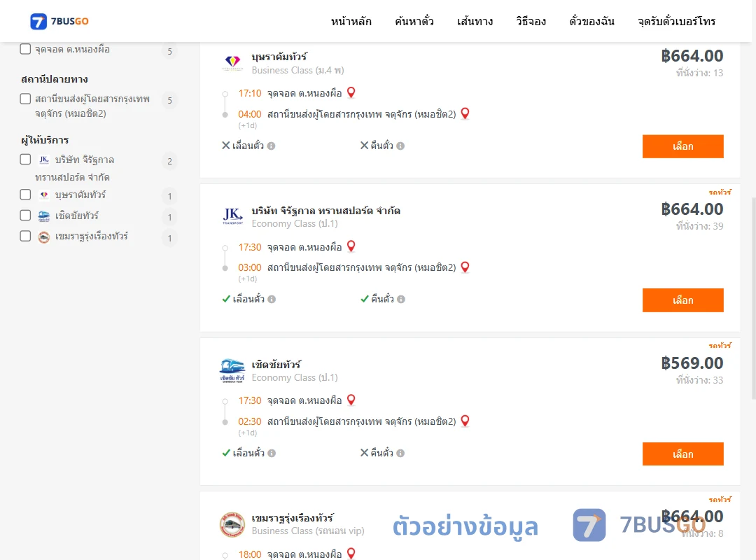Show คืนตั๋ว info icon on เชิดชัยทัวร์ card

pyautogui.click(x=400, y=453)
